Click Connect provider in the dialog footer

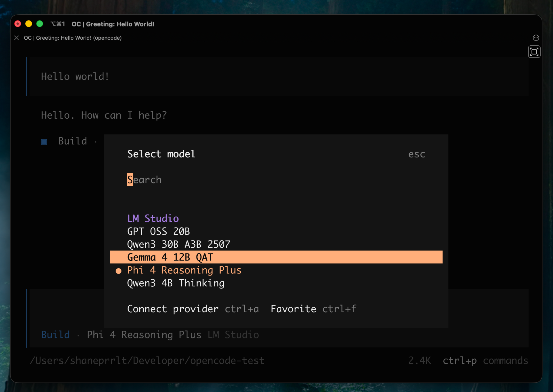[x=173, y=309]
